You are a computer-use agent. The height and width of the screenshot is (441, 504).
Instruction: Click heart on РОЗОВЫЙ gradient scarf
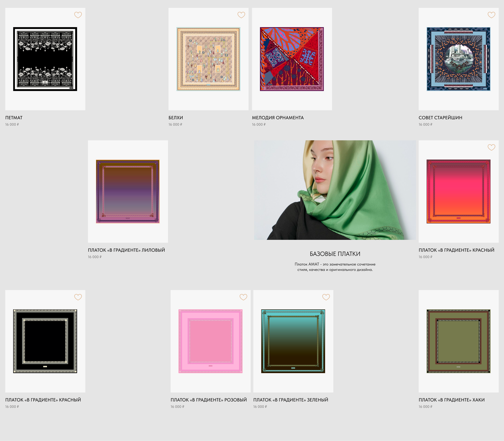coord(243,297)
